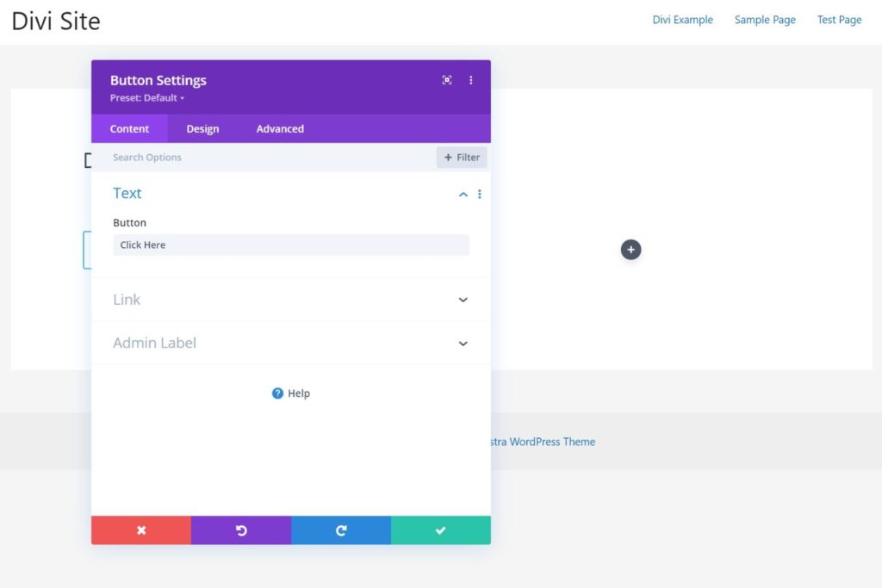
Task: Click the expand modal view icon
Action: pos(447,79)
